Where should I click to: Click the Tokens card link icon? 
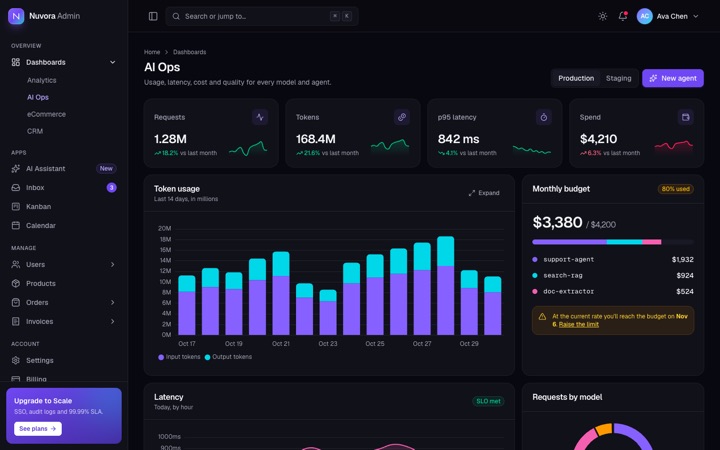point(402,117)
